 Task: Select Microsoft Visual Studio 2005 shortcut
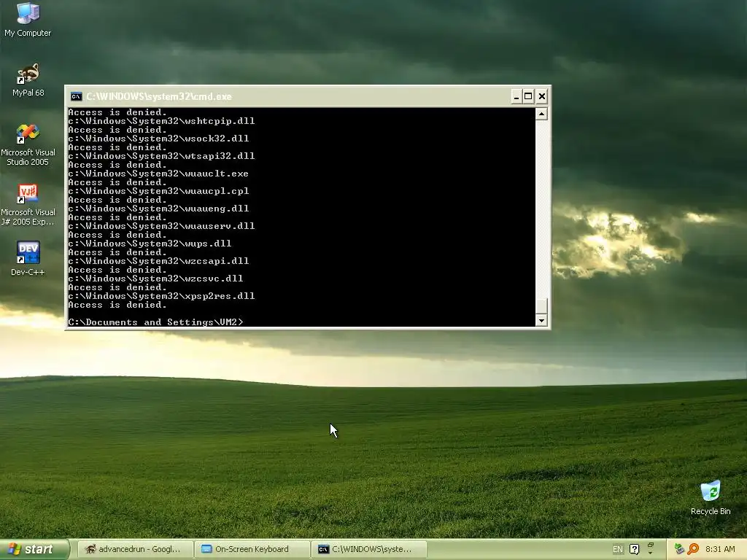coord(28,144)
